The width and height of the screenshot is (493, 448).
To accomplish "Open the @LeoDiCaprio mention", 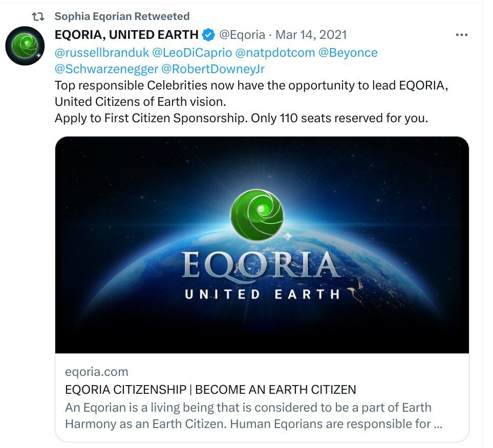I will (192, 53).
